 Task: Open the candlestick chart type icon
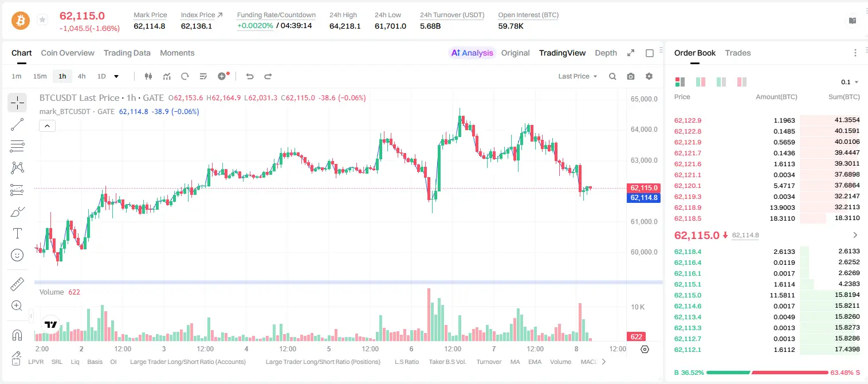tap(148, 76)
